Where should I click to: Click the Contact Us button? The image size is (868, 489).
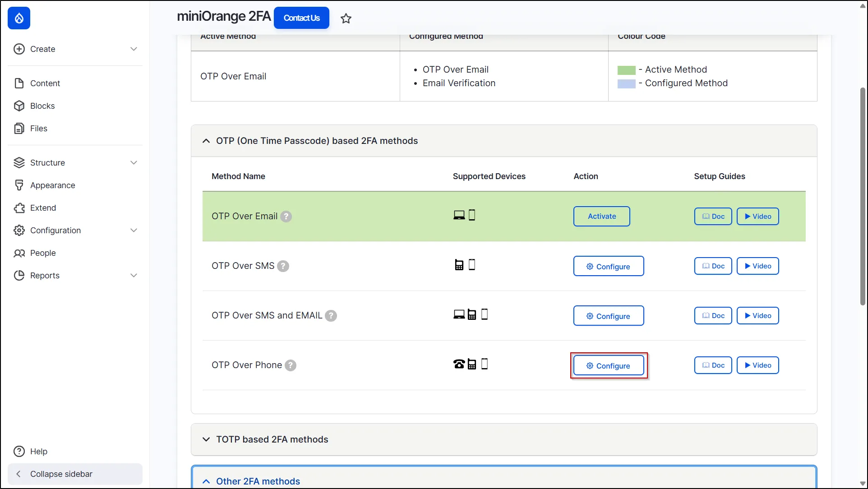(x=301, y=18)
